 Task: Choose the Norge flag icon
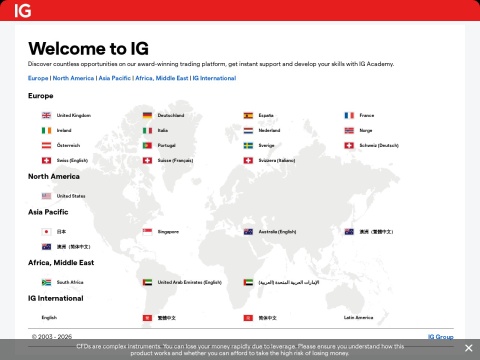[349, 130]
